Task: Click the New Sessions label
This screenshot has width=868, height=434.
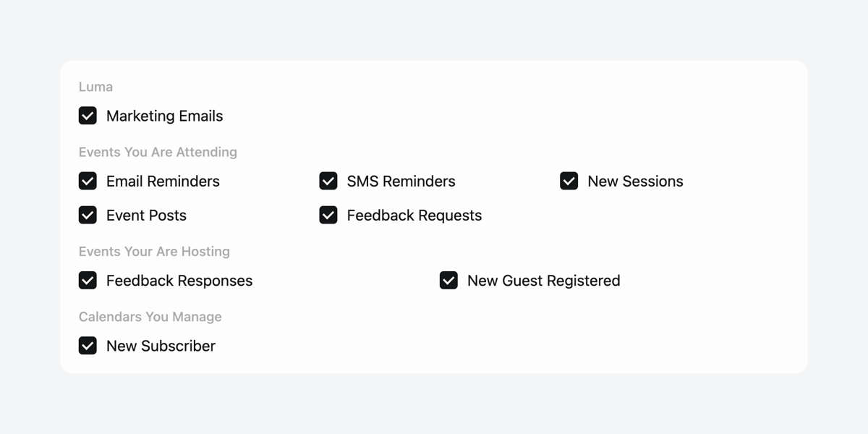Action: click(x=635, y=181)
